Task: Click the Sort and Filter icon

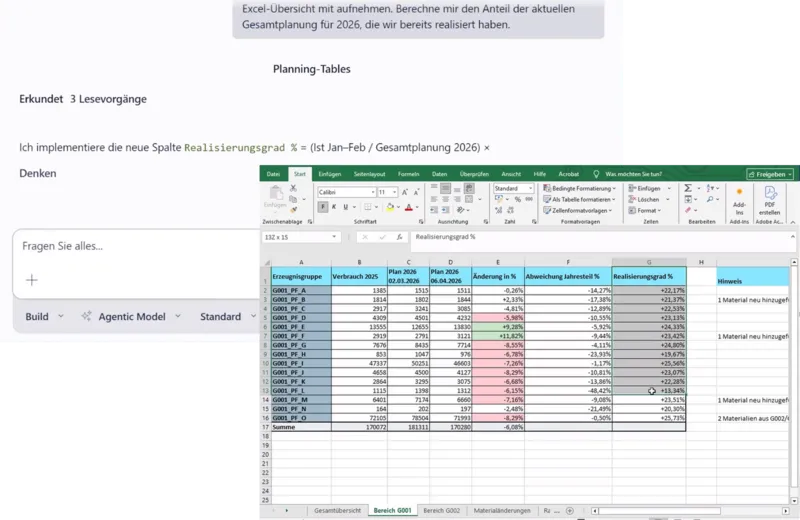Action: 710,188
